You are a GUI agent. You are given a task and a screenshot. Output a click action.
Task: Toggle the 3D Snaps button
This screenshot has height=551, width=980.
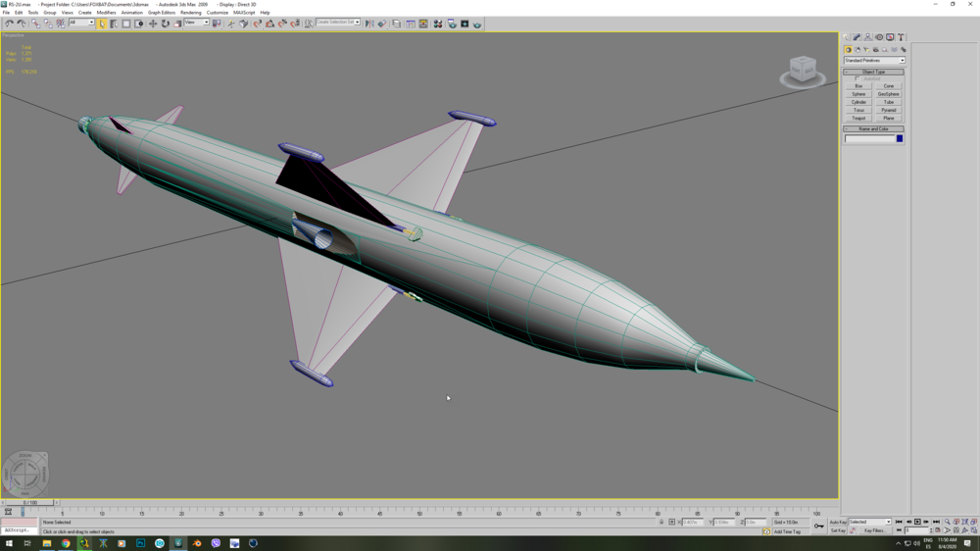[258, 24]
